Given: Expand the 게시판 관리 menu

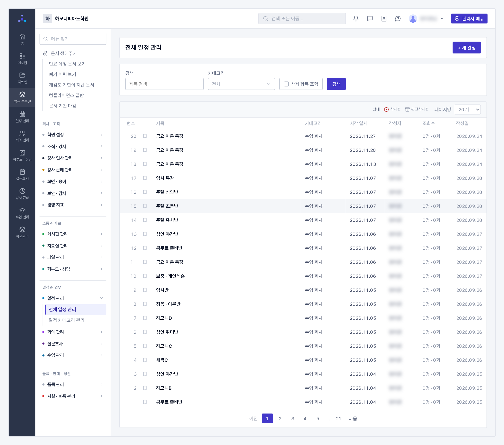Looking at the screenshot, I should (x=73, y=234).
